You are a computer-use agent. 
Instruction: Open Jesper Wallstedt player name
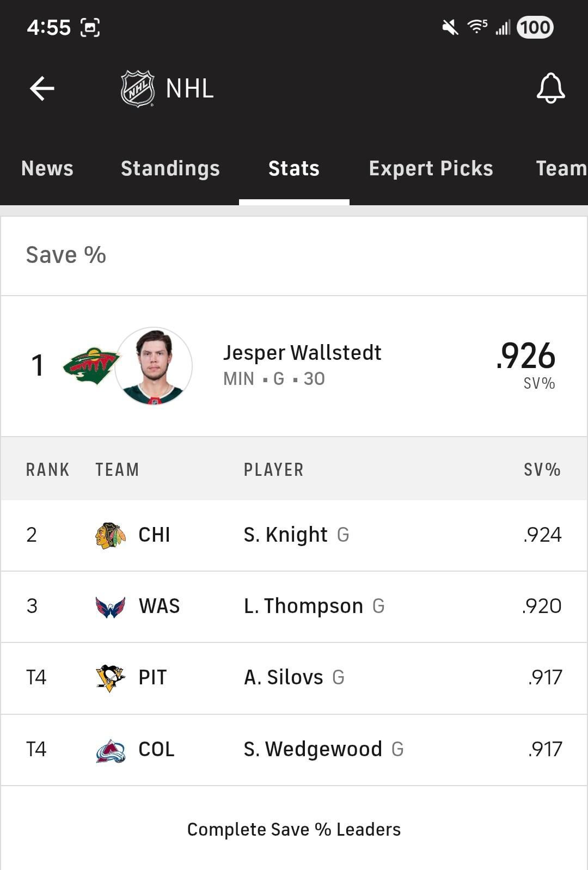click(302, 353)
